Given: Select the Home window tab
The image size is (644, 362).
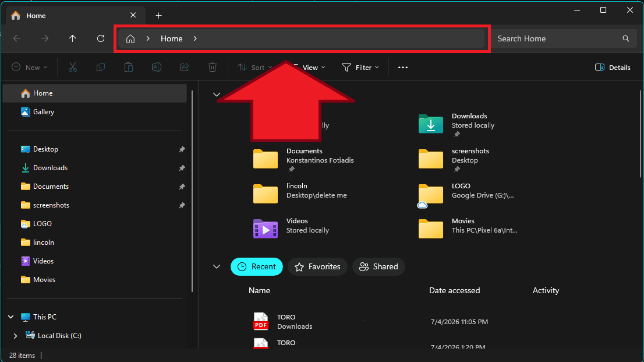Looking at the screenshot, I should (76, 16).
